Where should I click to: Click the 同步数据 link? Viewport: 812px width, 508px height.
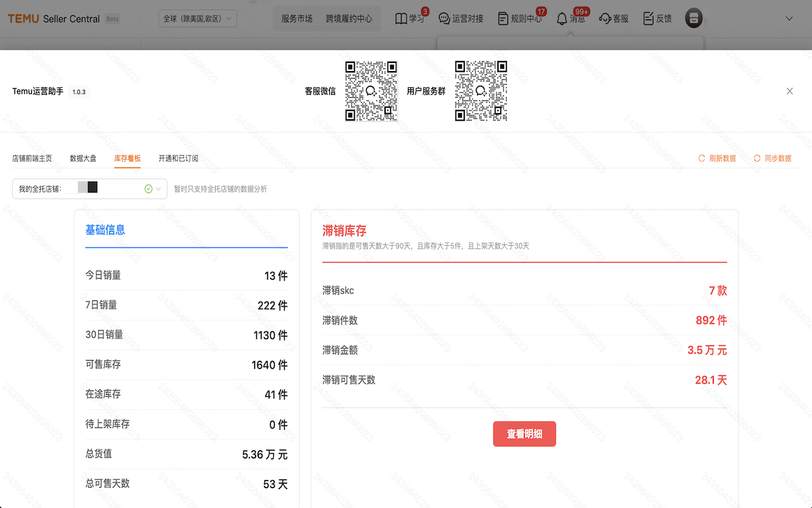(772, 158)
